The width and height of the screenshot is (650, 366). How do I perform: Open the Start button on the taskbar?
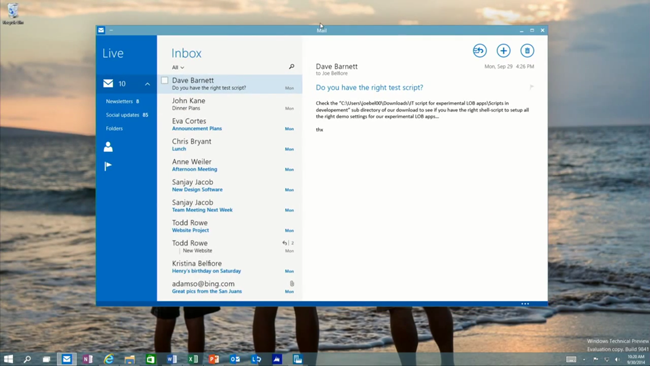tap(8, 359)
